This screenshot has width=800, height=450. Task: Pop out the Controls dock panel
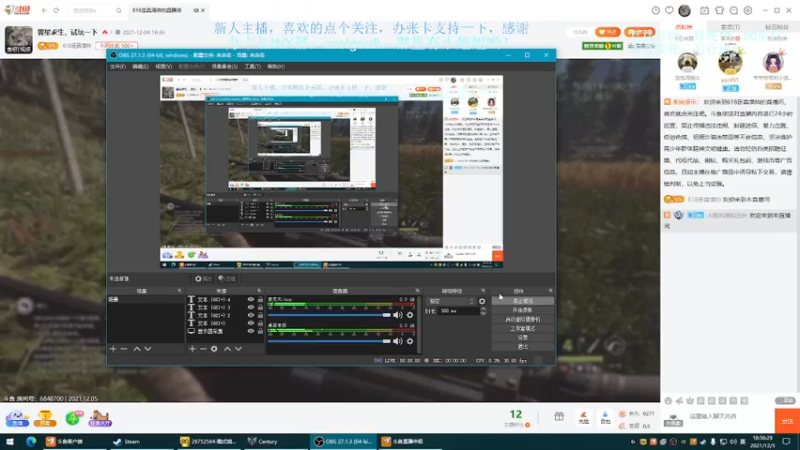tap(551, 291)
